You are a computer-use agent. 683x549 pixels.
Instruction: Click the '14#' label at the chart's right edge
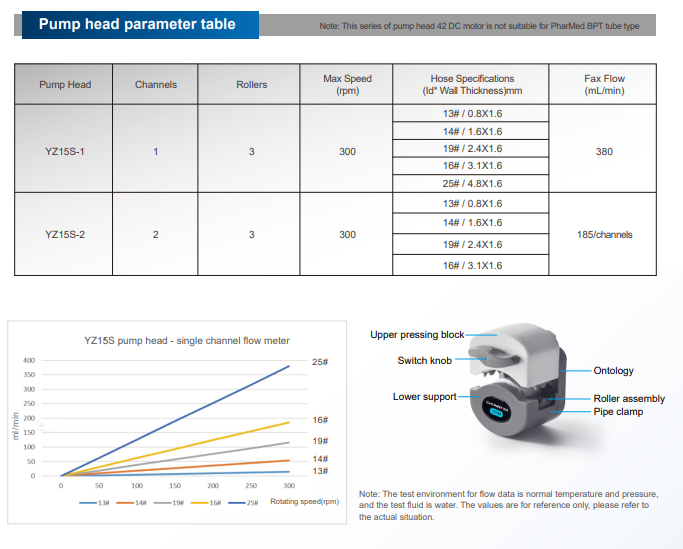click(320, 459)
